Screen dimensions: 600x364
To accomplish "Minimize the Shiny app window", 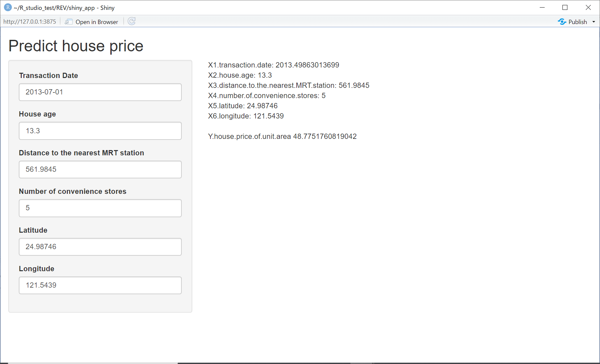I will pyautogui.click(x=542, y=8).
